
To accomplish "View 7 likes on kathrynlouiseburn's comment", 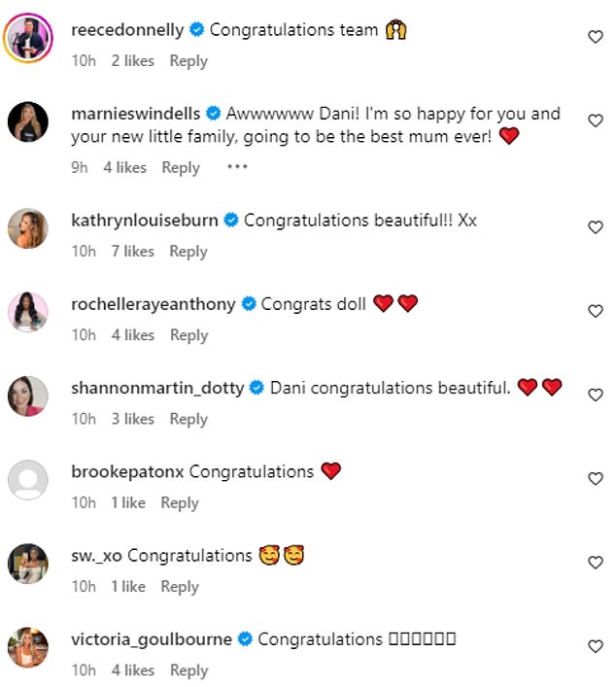I will click(x=133, y=252).
